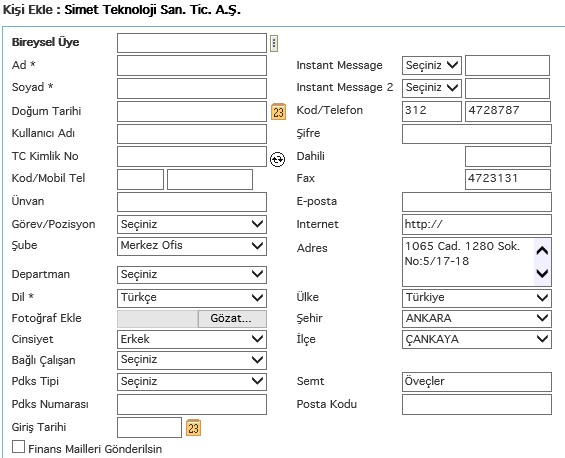Expand the Pdks Tipi dropdown

tap(192, 382)
